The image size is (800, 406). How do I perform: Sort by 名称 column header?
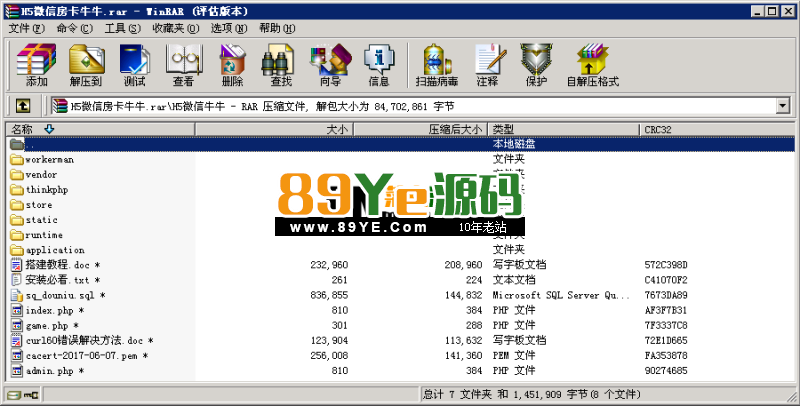point(101,130)
